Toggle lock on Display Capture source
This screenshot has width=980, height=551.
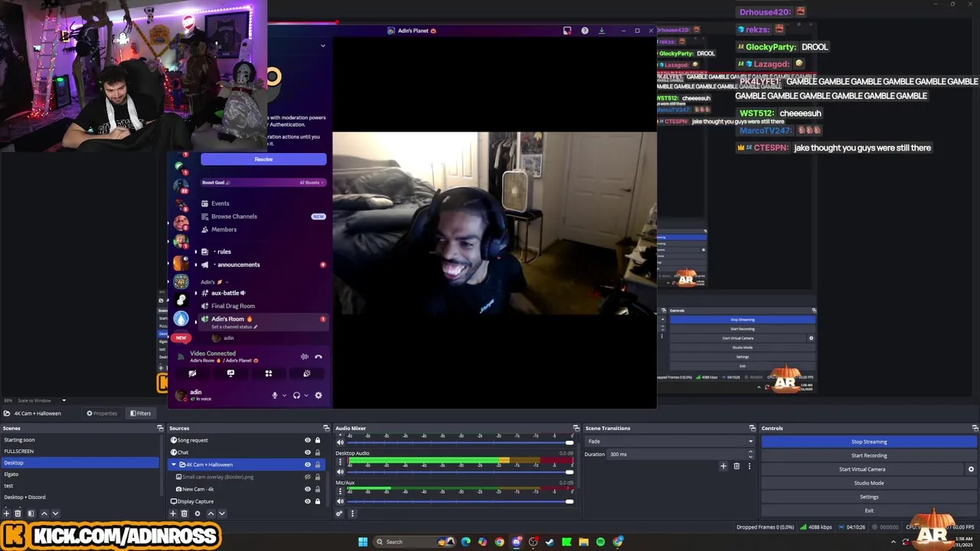(318, 501)
